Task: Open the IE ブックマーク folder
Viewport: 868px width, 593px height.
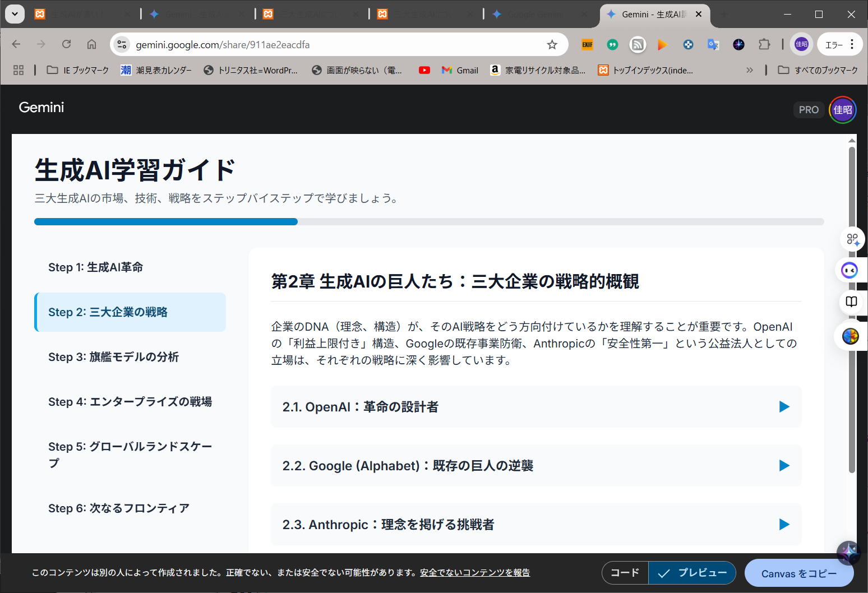Action: click(x=78, y=70)
